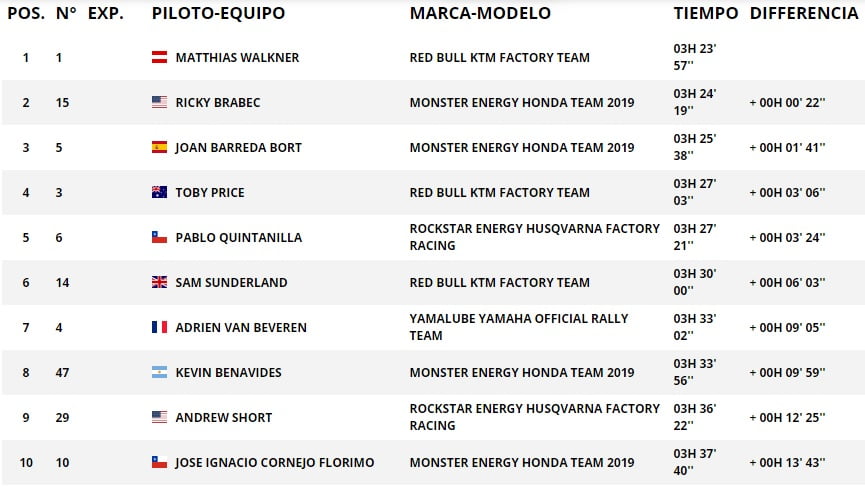Select the PILOTO-EQUIPO column header
Viewport: 865px width, 487px height.
pyautogui.click(x=218, y=13)
